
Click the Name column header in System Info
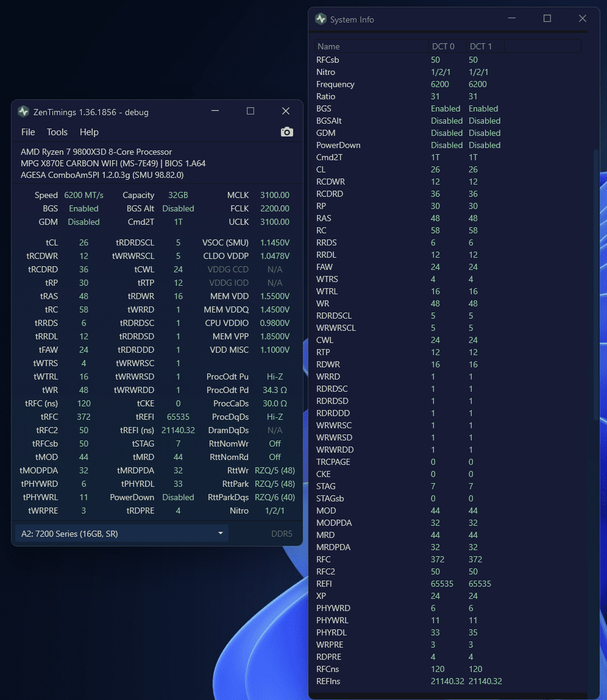pos(372,46)
